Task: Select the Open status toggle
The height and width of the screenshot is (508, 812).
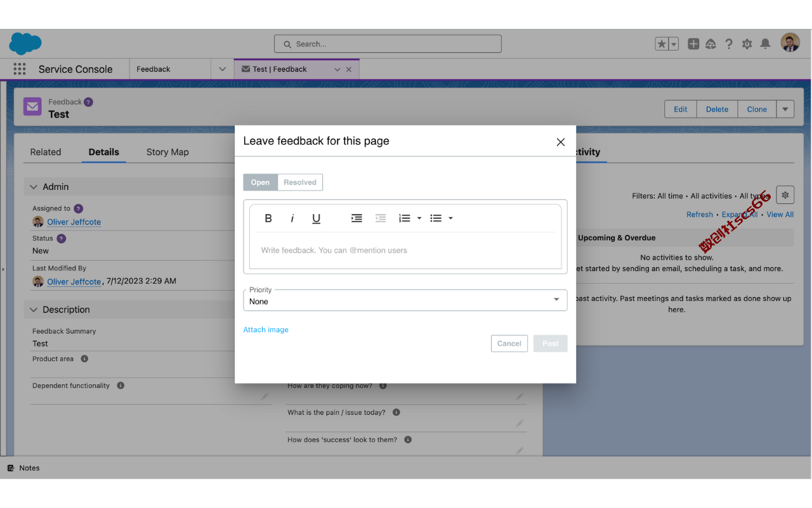Action: click(x=260, y=182)
